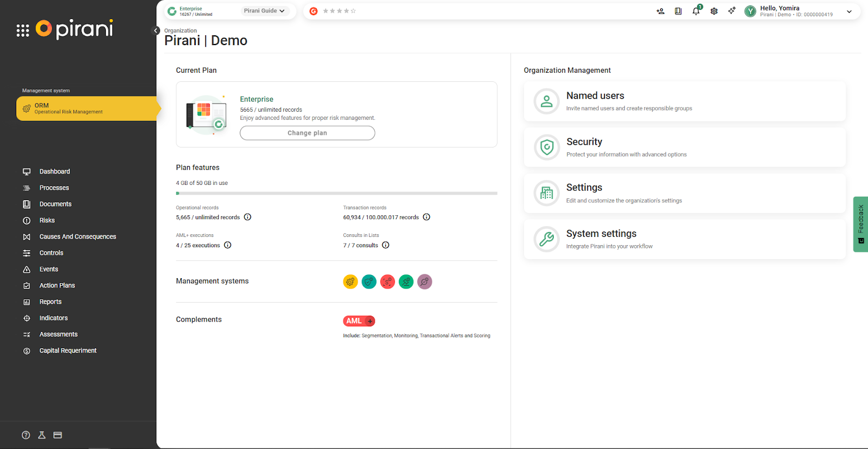The image size is (868, 449).
Task: Click the AML complement badge
Action: [x=359, y=321]
